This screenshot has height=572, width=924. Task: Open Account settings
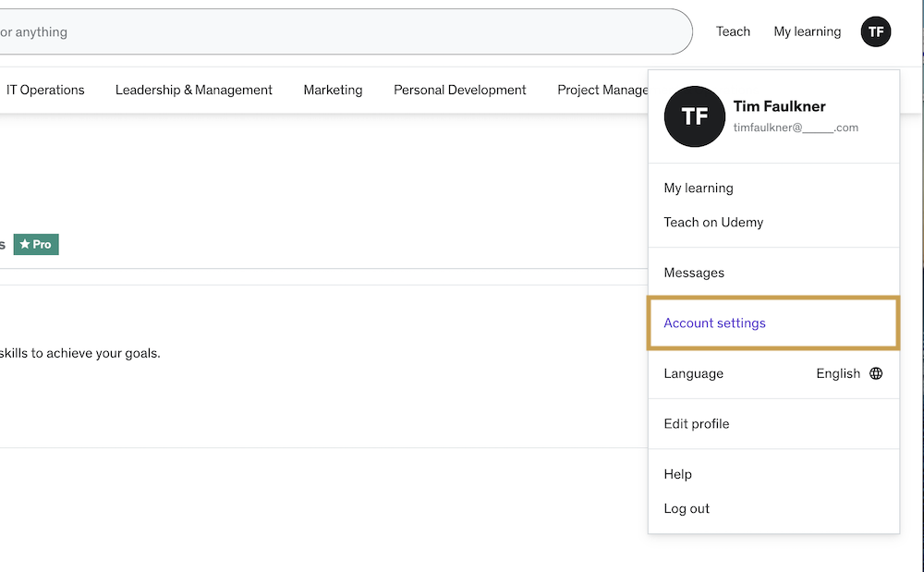(x=714, y=323)
